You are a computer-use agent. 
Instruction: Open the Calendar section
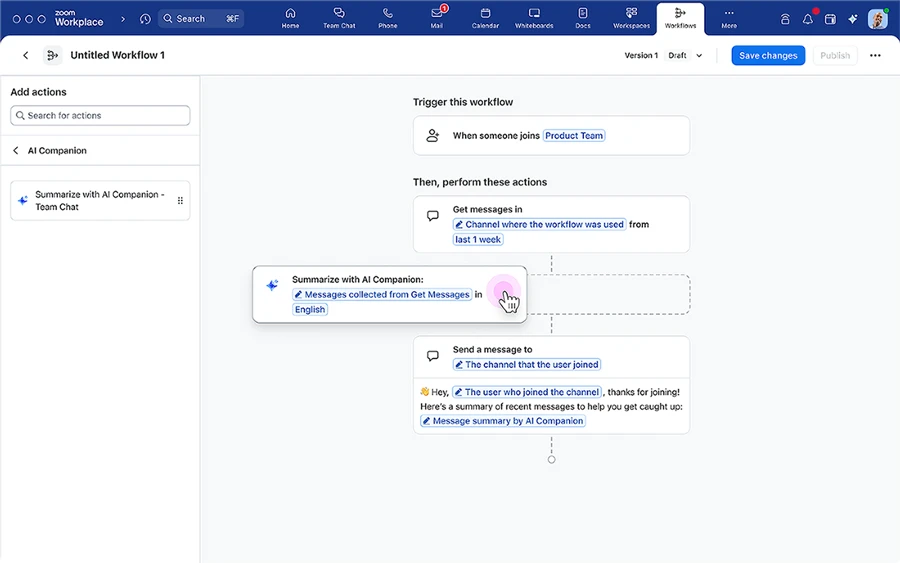485,18
